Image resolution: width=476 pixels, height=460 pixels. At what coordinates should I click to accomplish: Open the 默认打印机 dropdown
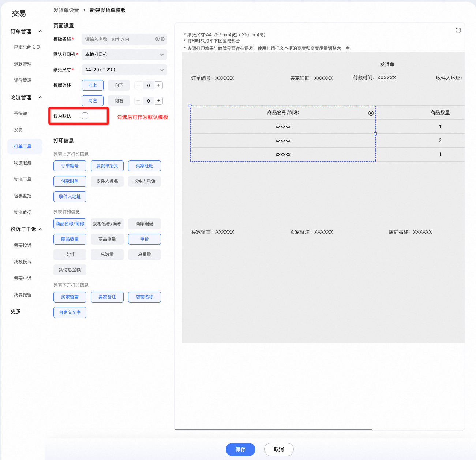click(124, 55)
